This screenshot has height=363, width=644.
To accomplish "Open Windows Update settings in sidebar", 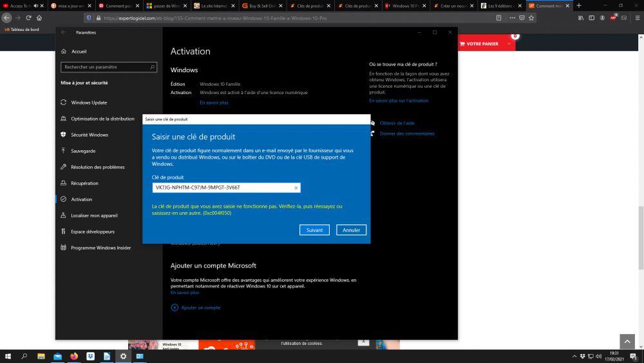I will [x=89, y=103].
